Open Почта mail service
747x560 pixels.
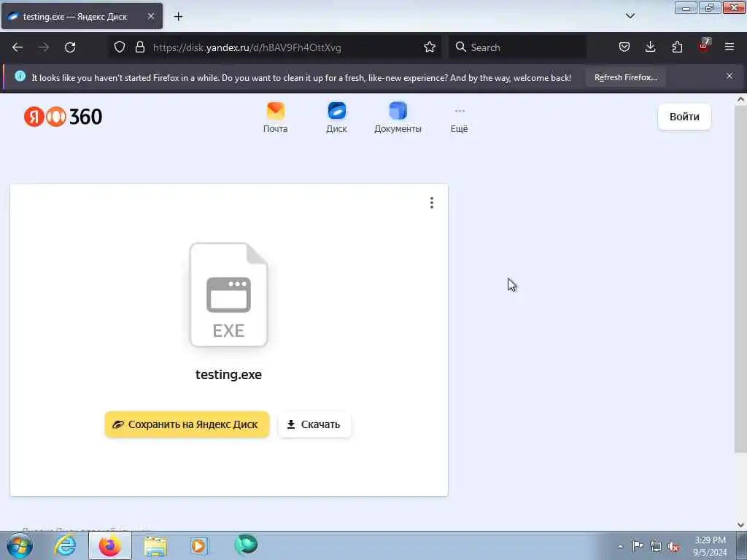tap(275, 117)
